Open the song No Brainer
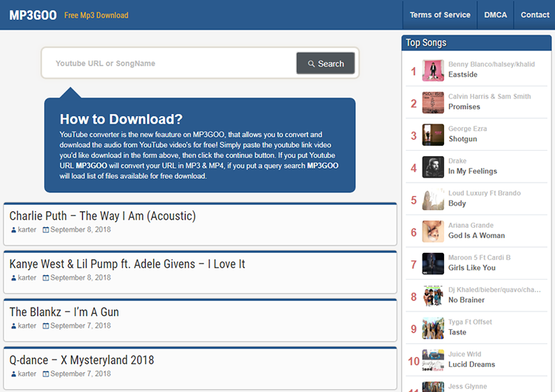 466,300
